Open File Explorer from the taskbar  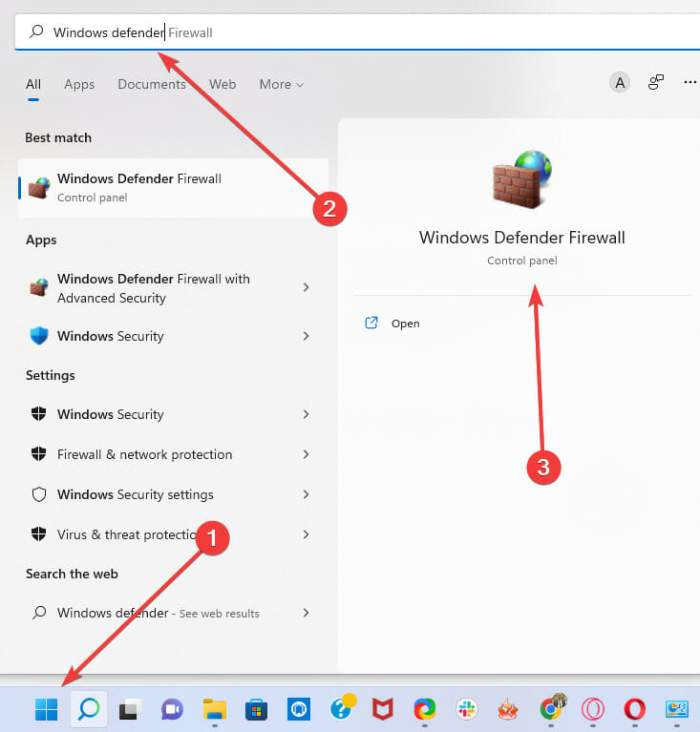pyautogui.click(x=215, y=710)
